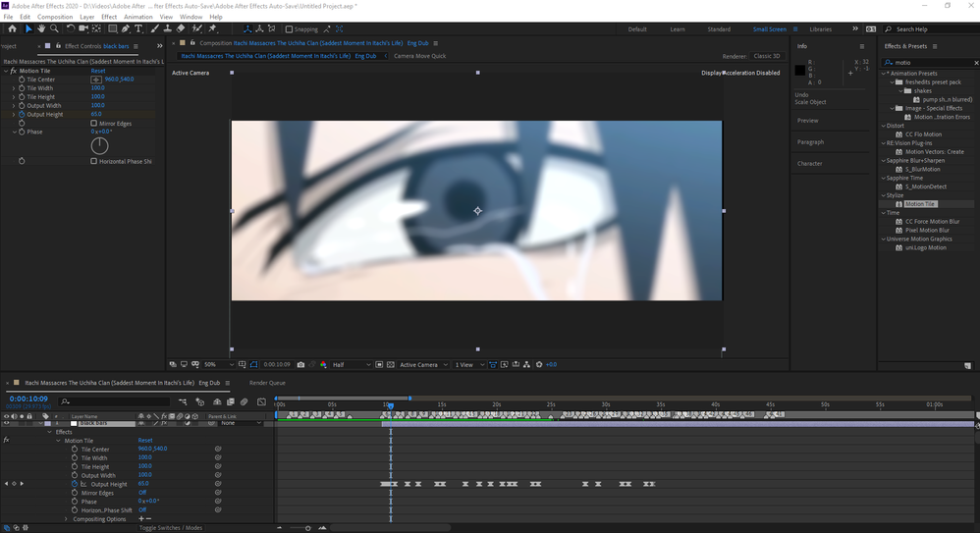The width and height of the screenshot is (980, 533).
Task: Click Toggle Switches / Modes button
Action: point(171,527)
